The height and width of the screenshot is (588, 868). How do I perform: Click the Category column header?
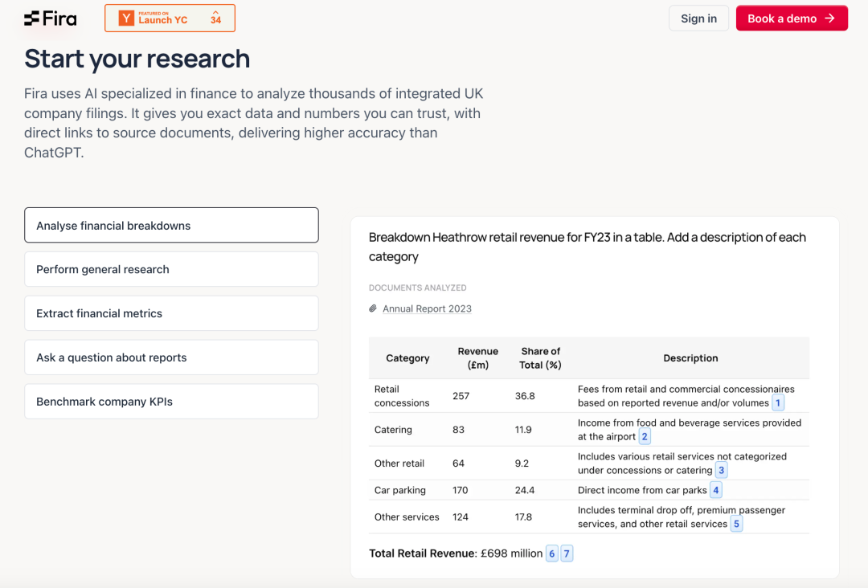coord(407,358)
